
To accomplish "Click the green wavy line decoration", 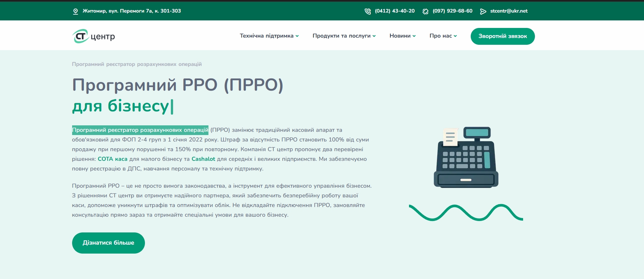I will coord(466,213).
